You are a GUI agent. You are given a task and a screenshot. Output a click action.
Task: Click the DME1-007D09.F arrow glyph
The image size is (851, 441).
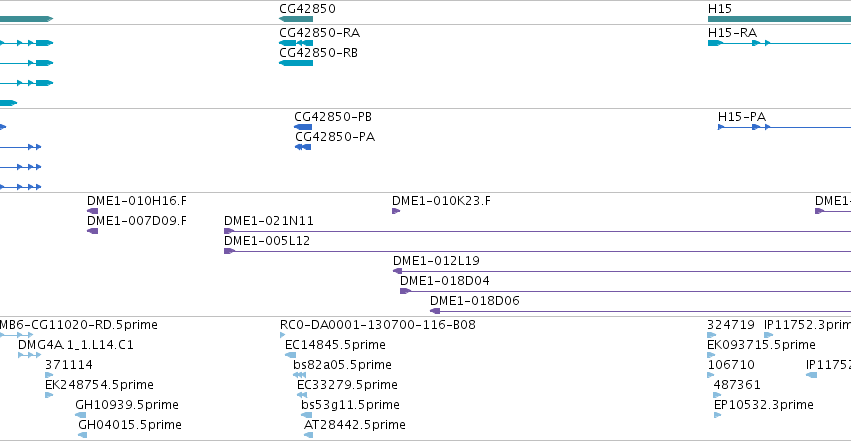(93, 231)
